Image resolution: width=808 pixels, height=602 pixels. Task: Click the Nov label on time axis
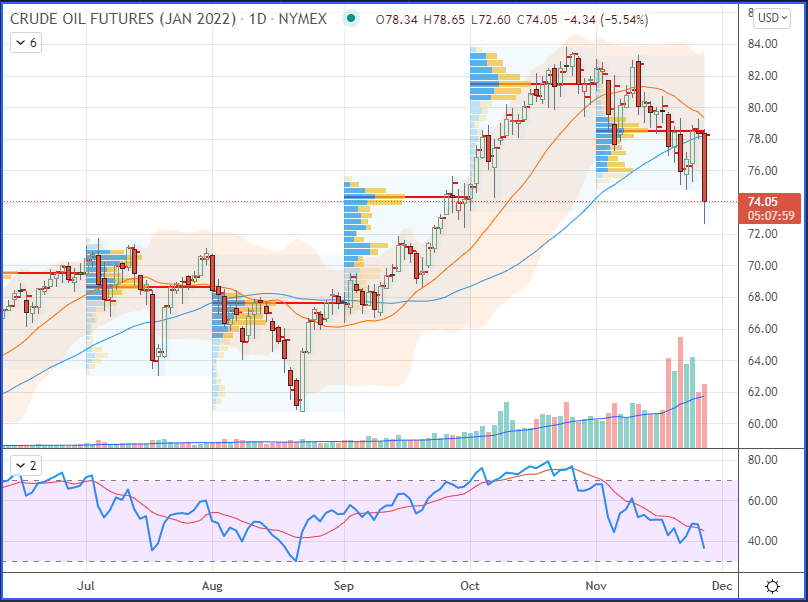pyautogui.click(x=596, y=586)
